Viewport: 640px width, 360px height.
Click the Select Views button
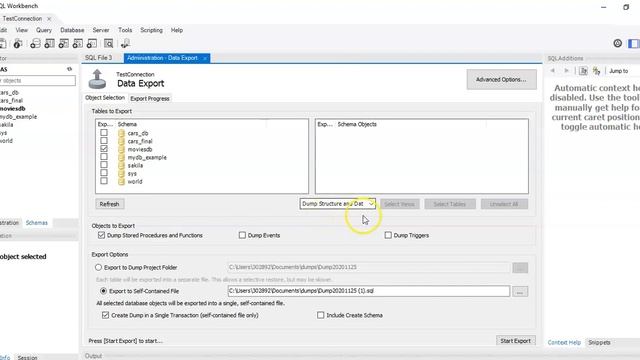pyautogui.click(x=400, y=204)
